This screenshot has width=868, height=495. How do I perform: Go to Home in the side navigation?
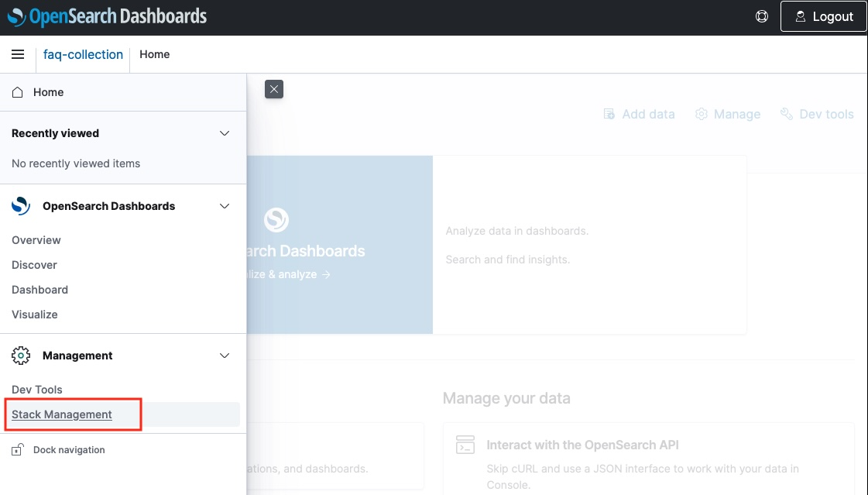pyautogui.click(x=48, y=92)
